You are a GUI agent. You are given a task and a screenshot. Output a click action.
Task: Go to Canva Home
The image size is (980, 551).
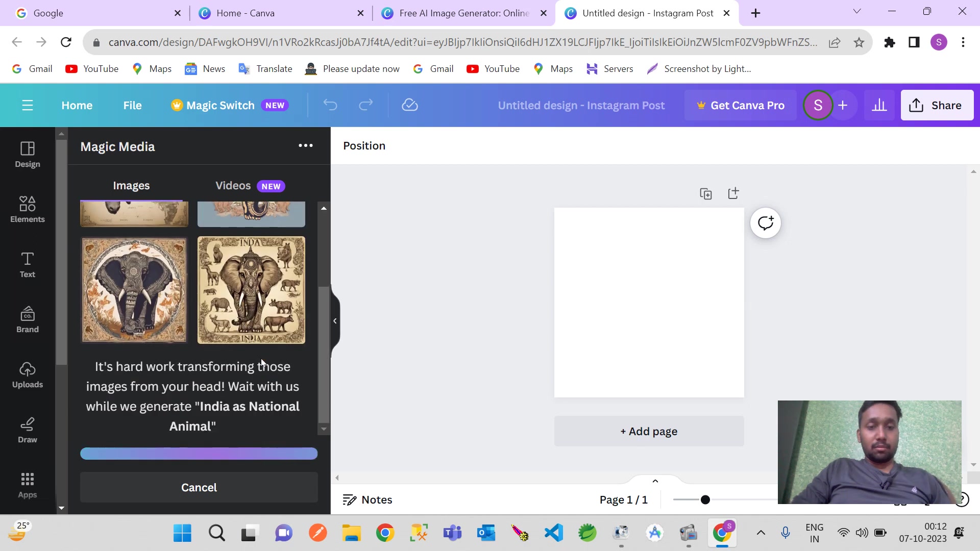pyautogui.click(x=77, y=106)
